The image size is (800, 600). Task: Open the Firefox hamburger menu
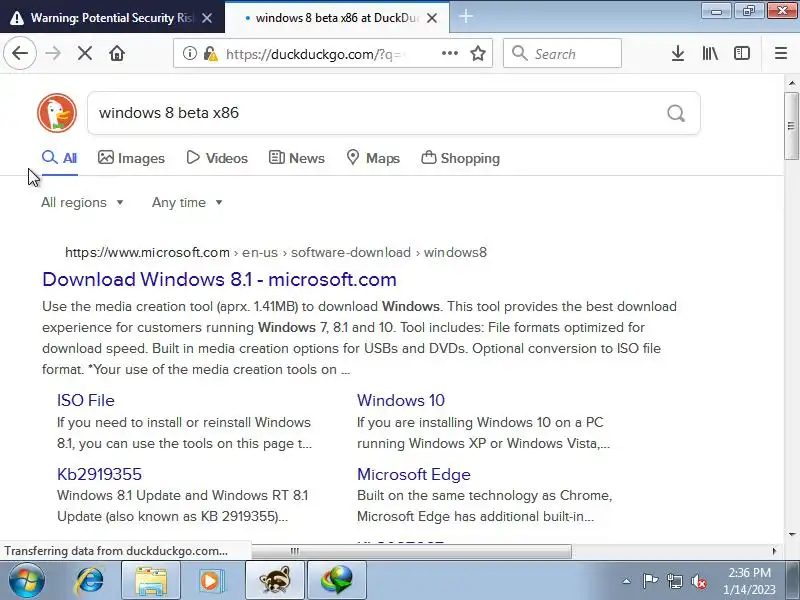[x=781, y=53]
